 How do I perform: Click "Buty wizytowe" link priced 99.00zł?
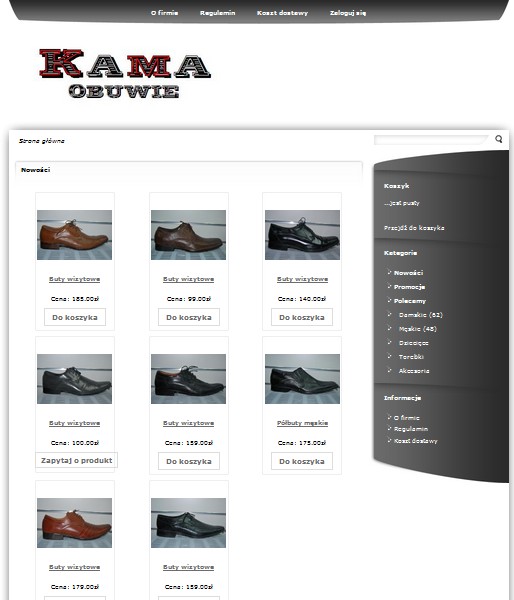click(x=188, y=279)
